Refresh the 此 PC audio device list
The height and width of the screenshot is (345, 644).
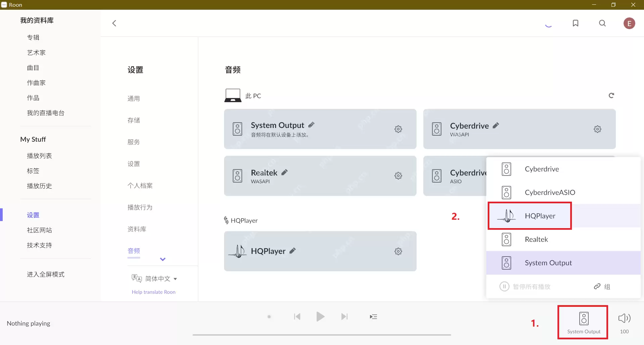pos(611,95)
